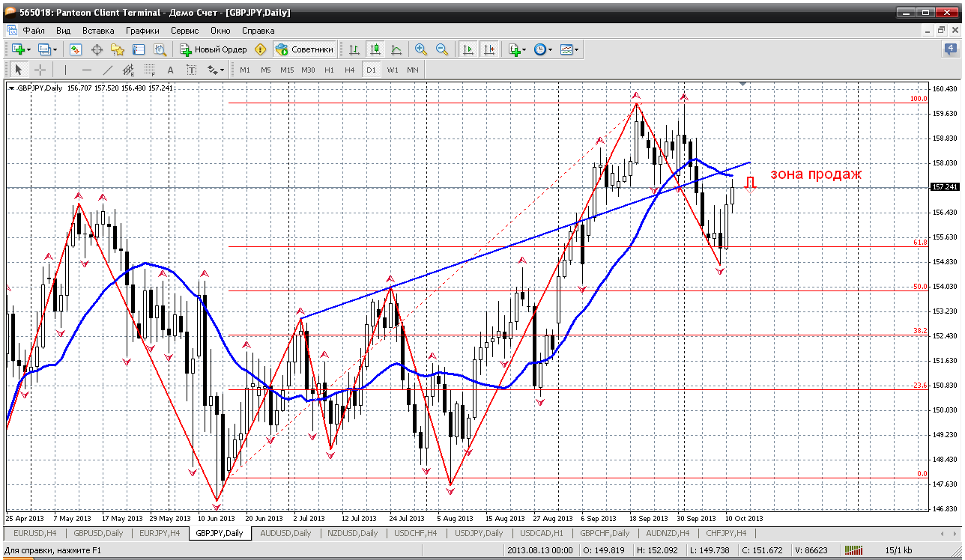Switch to bar chart display

click(354, 49)
